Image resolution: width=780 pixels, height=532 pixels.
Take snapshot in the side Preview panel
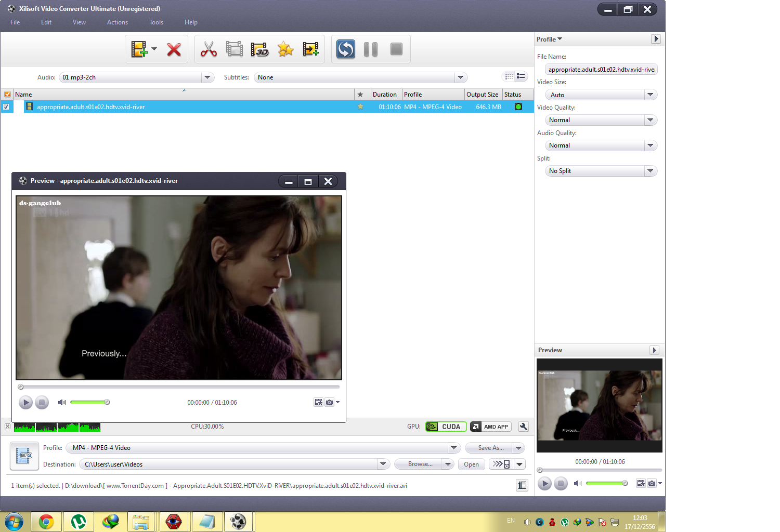tap(652, 483)
